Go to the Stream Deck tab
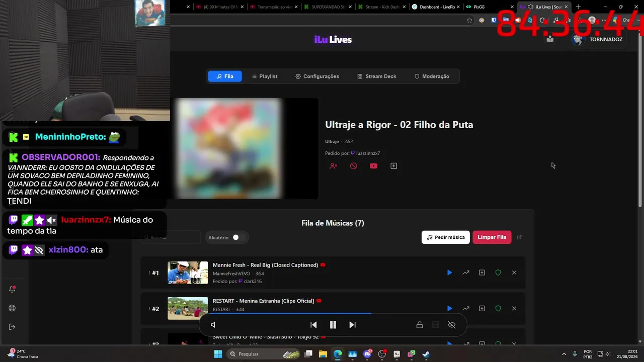This screenshot has width=644, height=362. click(x=377, y=76)
